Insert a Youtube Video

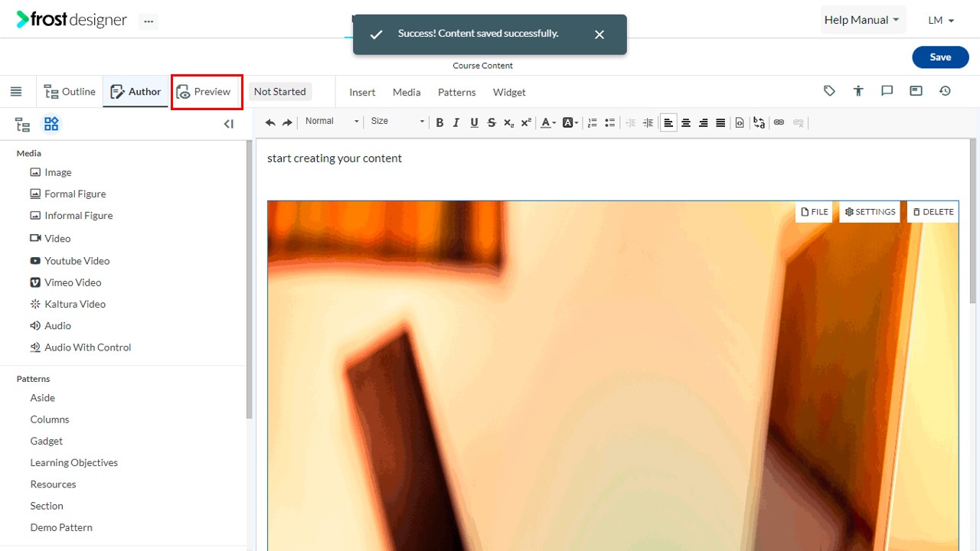click(70, 261)
